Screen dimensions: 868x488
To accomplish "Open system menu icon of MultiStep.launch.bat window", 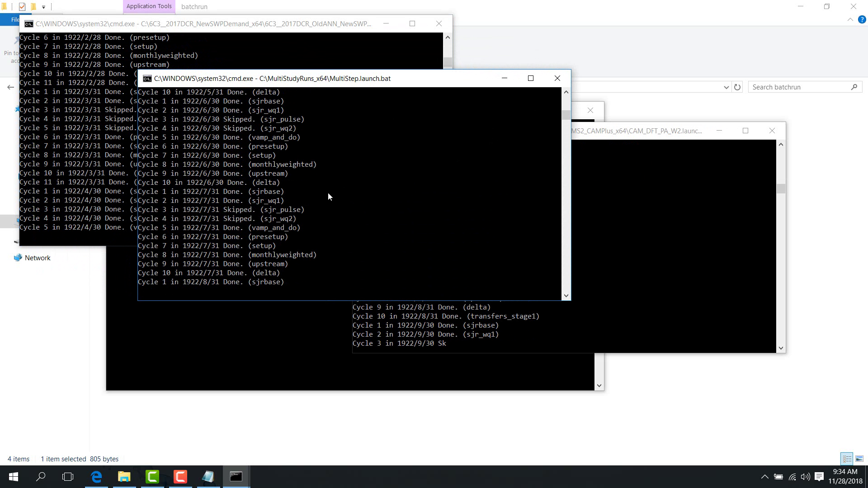I will pos(147,79).
